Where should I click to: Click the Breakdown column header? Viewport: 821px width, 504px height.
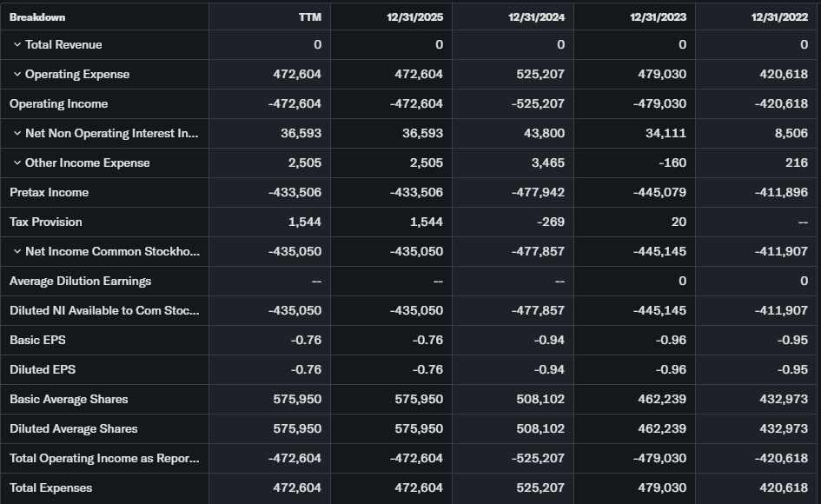tap(37, 17)
